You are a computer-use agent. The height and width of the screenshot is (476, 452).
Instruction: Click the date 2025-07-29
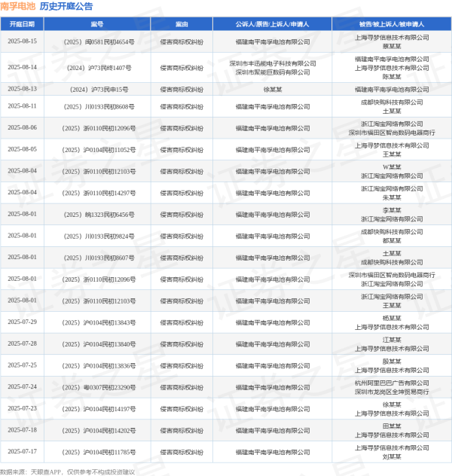[x=22, y=322]
